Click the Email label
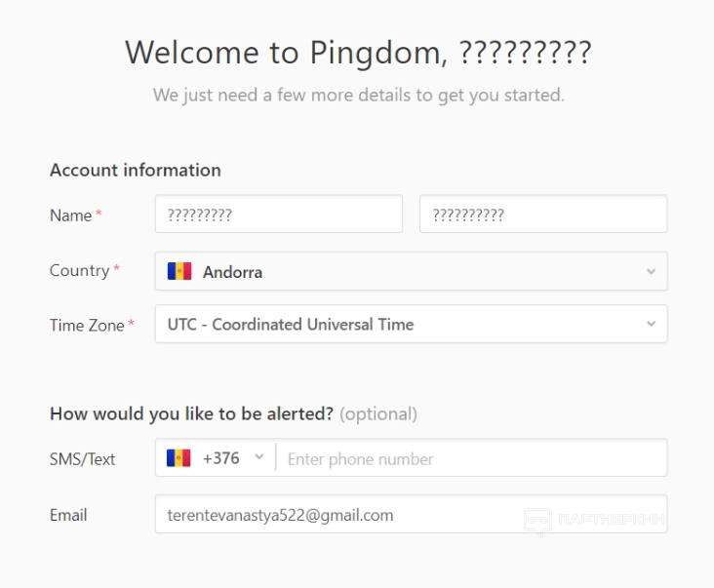 pyautogui.click(x=68, y=515)
